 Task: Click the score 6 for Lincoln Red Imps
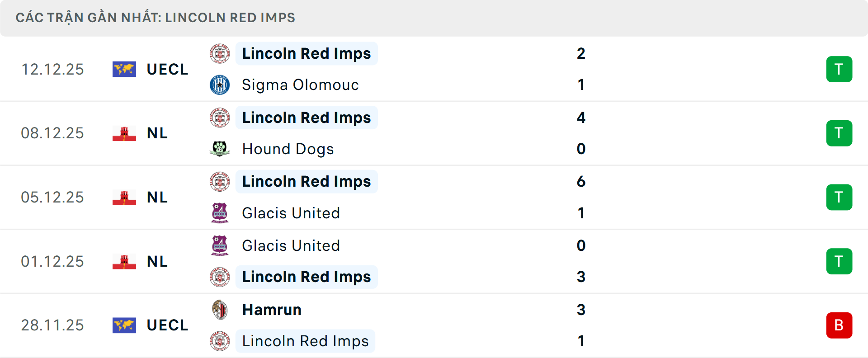582,181
